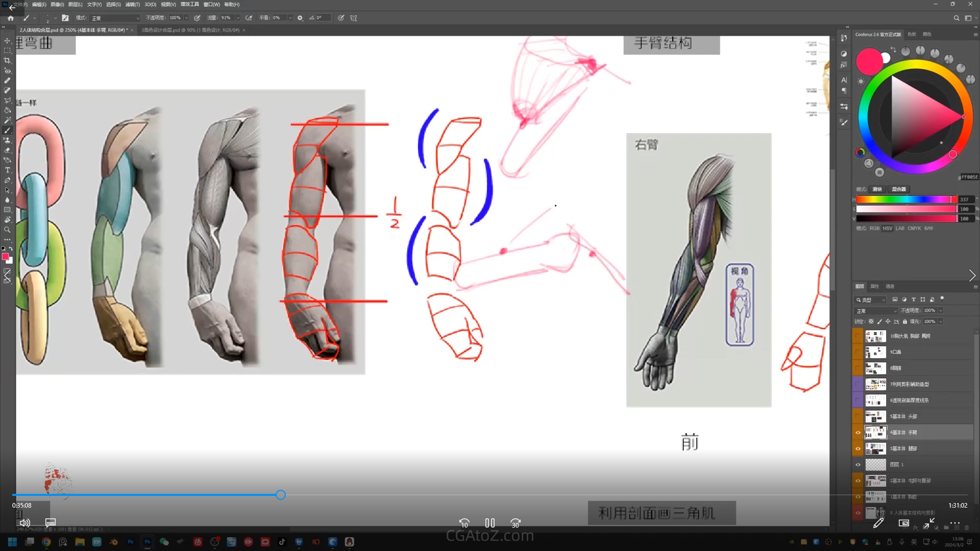980x551 pixels.
Task: Select the Crop tool
Action: (7, 61)
